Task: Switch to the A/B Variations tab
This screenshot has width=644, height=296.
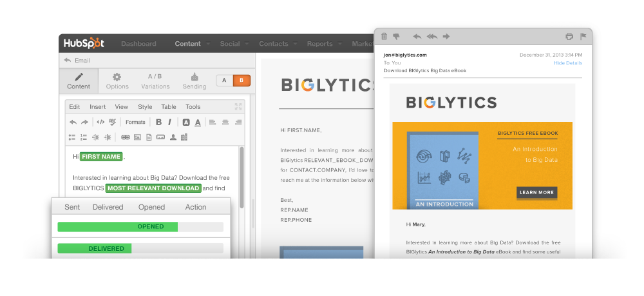Action: click(155, 81)
